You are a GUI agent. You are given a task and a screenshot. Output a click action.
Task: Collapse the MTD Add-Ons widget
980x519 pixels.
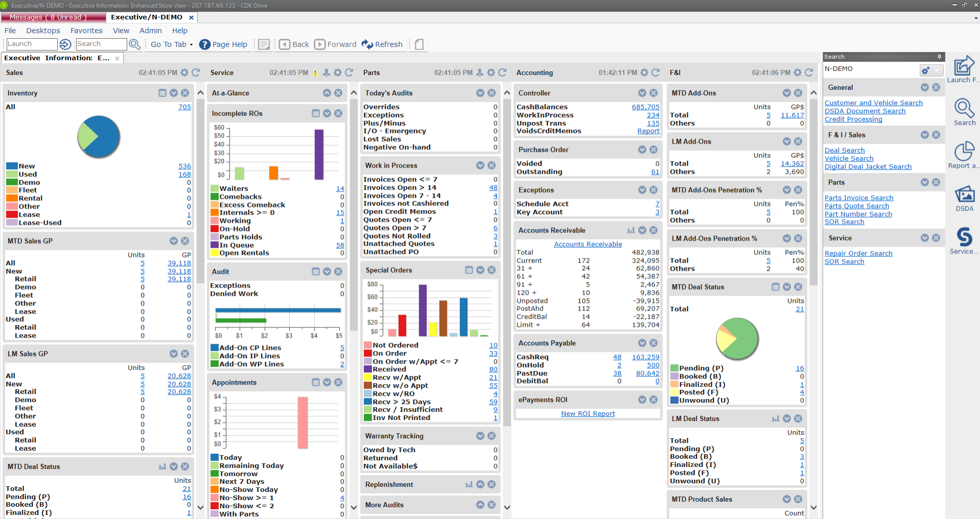tap(787, 93)
